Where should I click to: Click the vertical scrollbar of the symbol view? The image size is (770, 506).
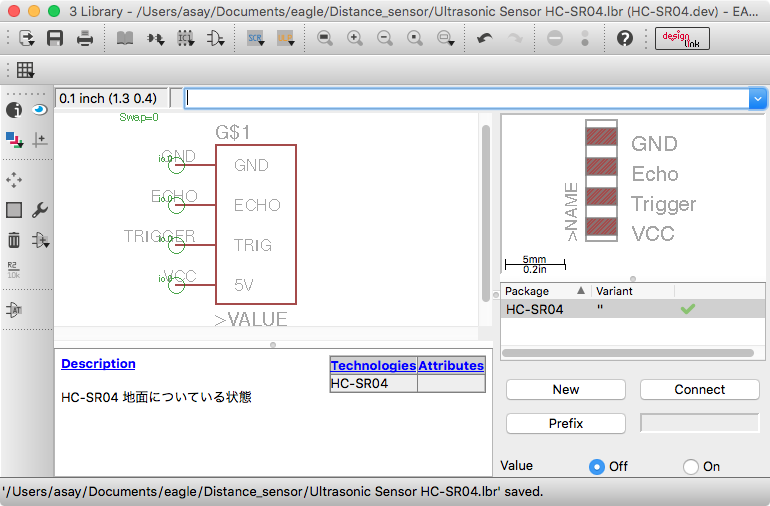[x=486, y=214]
